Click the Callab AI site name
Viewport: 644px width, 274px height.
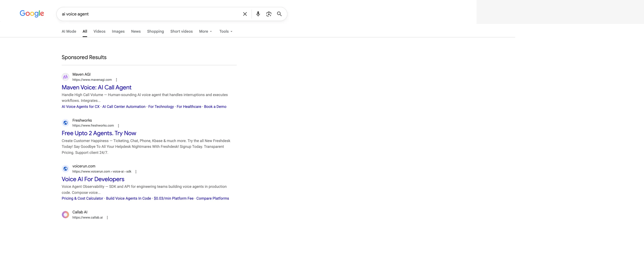tap(80, 212)
